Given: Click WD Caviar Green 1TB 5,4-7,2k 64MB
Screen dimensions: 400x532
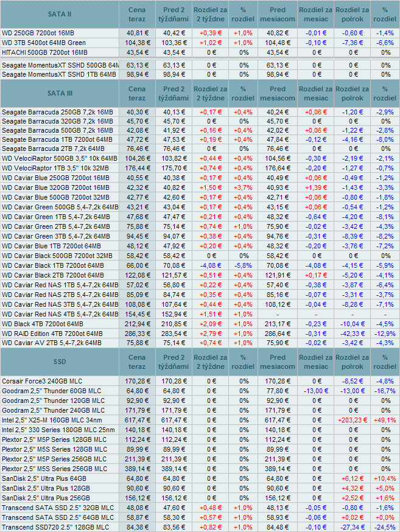Looking at the screenshot, I should [56, 217].
